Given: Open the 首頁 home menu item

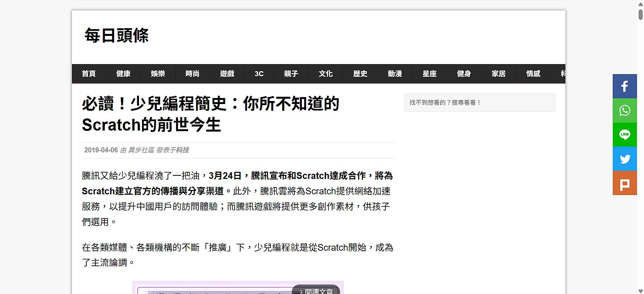Looking at the screenshot, I should (89, 74).
